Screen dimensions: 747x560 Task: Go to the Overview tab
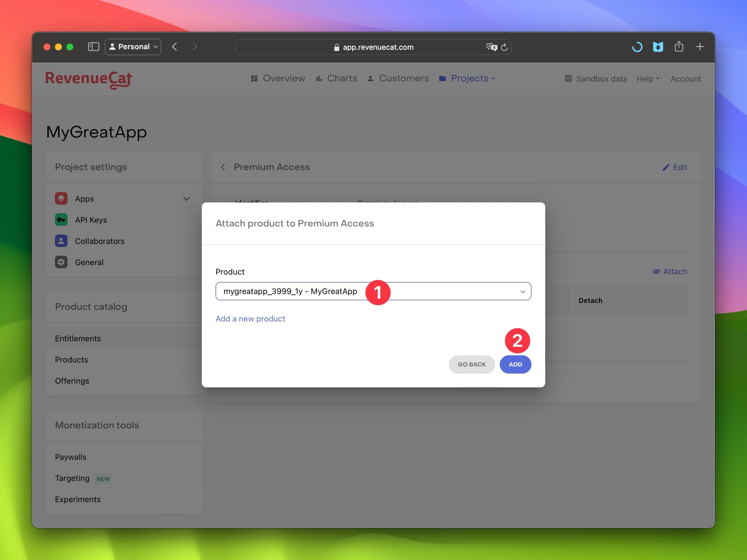click(278, 78)
